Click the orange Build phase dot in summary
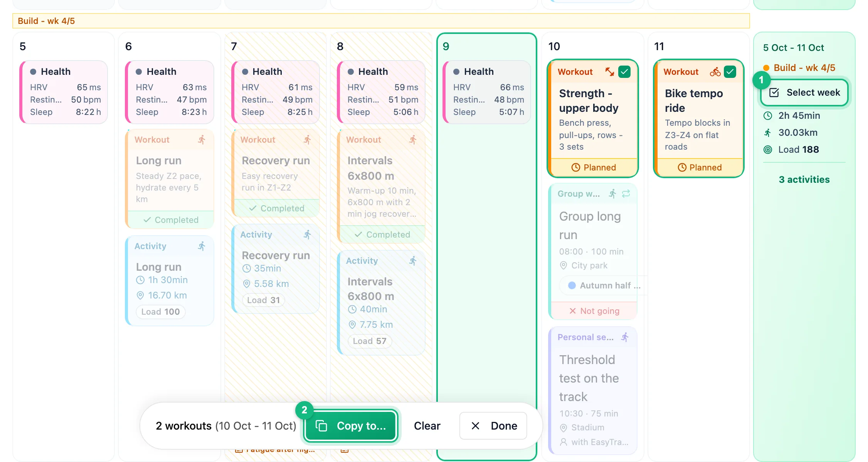Screen dimensions: 868x462 point(766,68)
